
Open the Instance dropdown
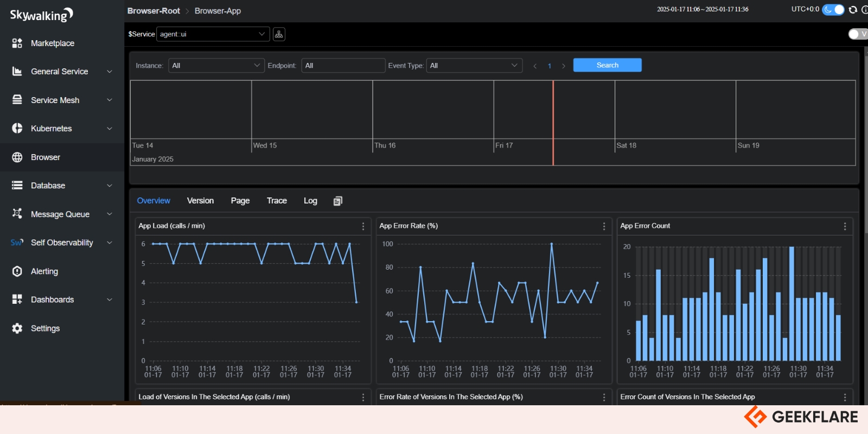[216, 66]
